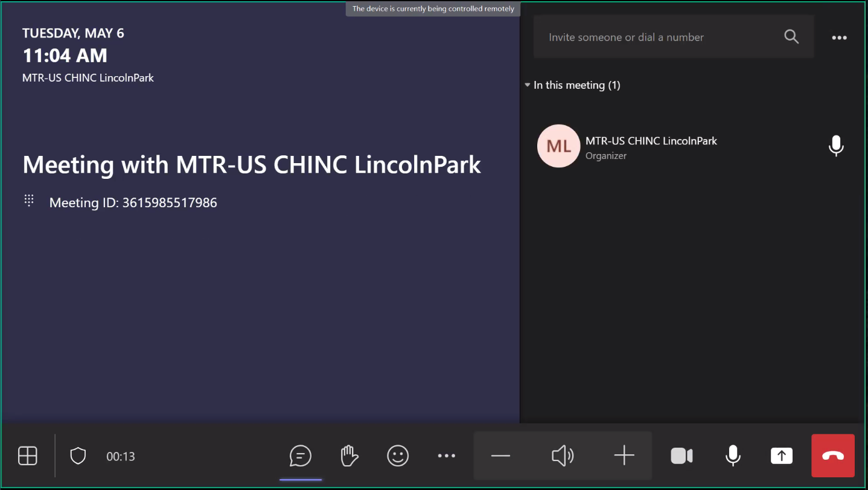Viewport: 868px width, 490px height.
Task: Toggle MTR-US CHINC LincolnPark participant microphone
Action: [x=836, y=146]
